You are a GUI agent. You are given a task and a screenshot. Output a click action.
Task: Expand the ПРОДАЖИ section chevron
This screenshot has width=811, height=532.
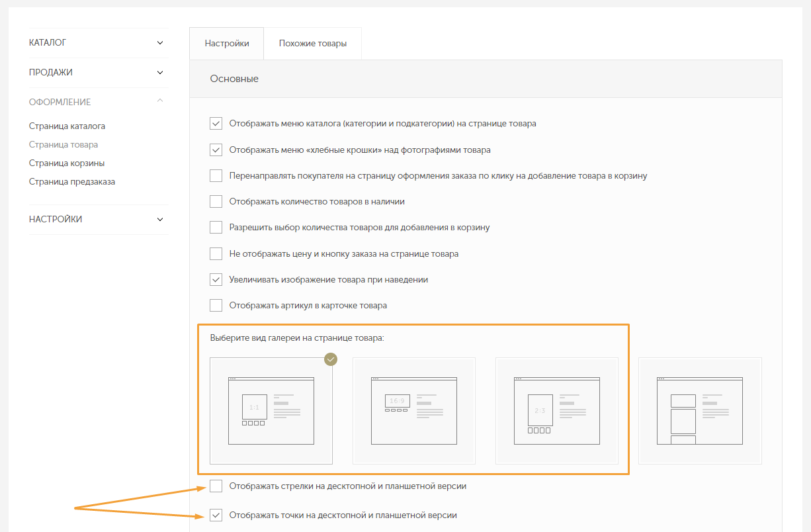pyautogui.click(x=160, y=73)
